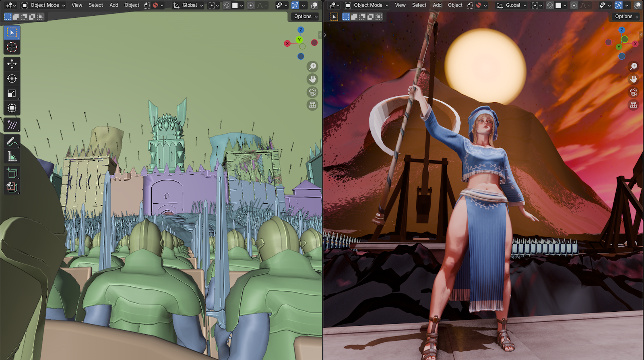Set selection mode to extend in left viewport
Screen dimensions: 644x360
point(16,17)
